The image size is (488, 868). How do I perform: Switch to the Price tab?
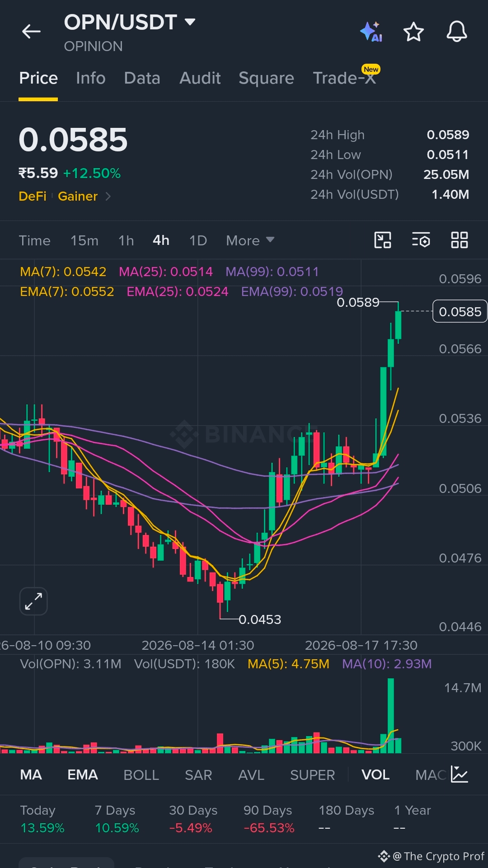(x=38, y=78)
